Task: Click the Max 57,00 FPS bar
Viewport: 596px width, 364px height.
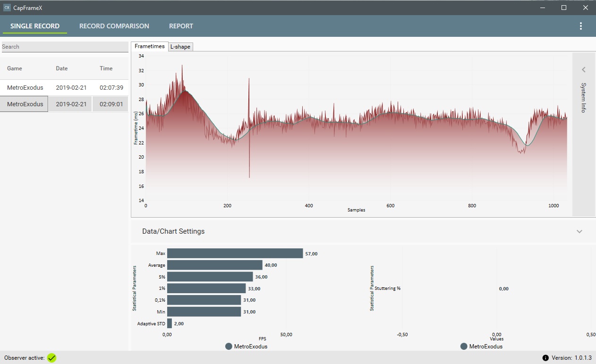Action: point(235,254)
